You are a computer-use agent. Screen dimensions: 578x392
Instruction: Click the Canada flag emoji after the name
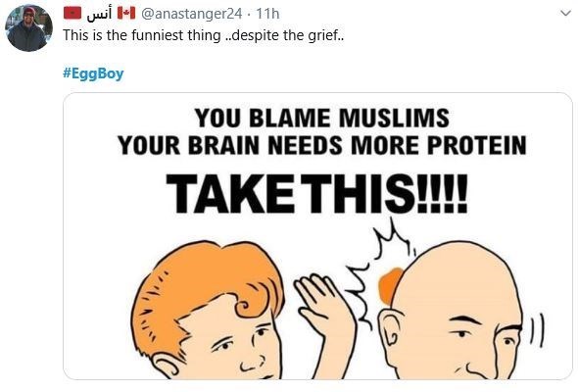[x=126, y=14]
